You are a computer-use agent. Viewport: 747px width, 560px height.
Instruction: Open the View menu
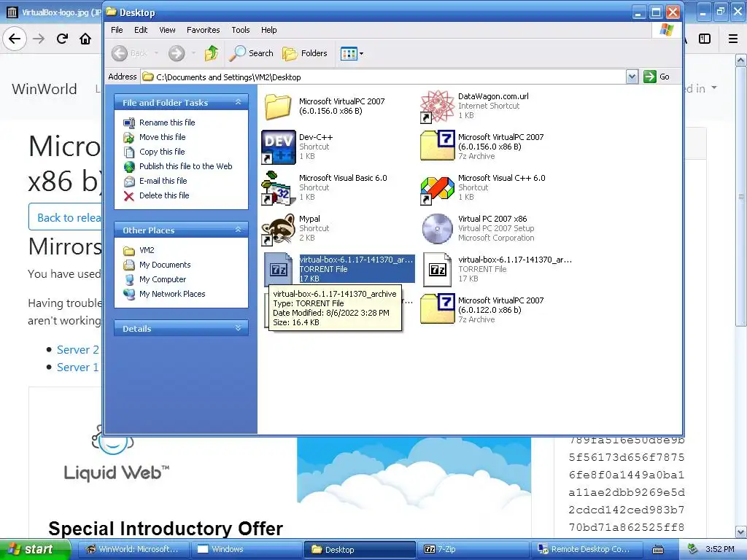click(x=167, y=30)
